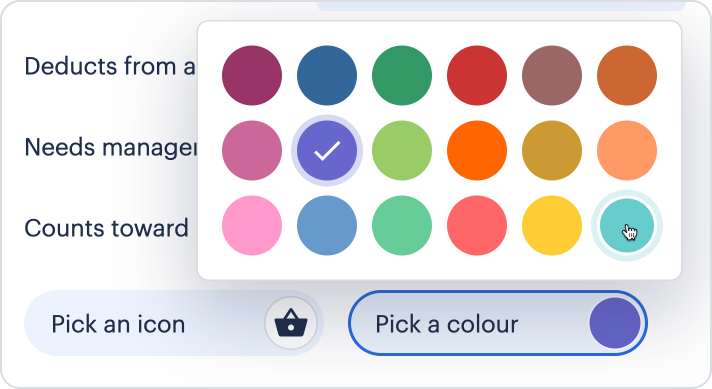Pick the mustard gold swatch
This screenshot has width=712, height=389.
click(x=552, y=150)
